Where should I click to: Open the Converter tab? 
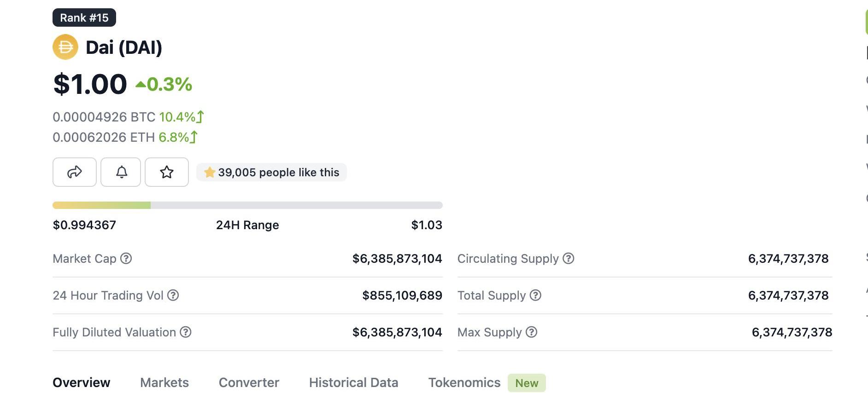tap(249, 382)
